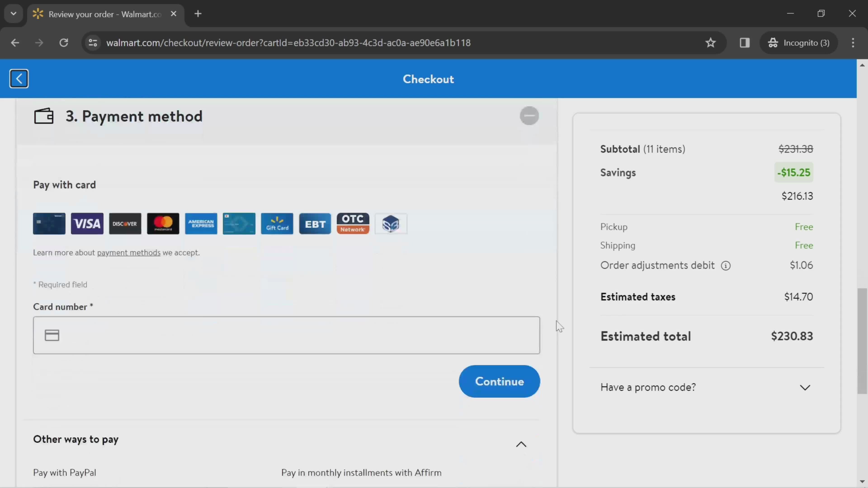Select the cube-shaped benefit card logo
Viewport: 868px width, 488px height.
[x=391, y=224]
